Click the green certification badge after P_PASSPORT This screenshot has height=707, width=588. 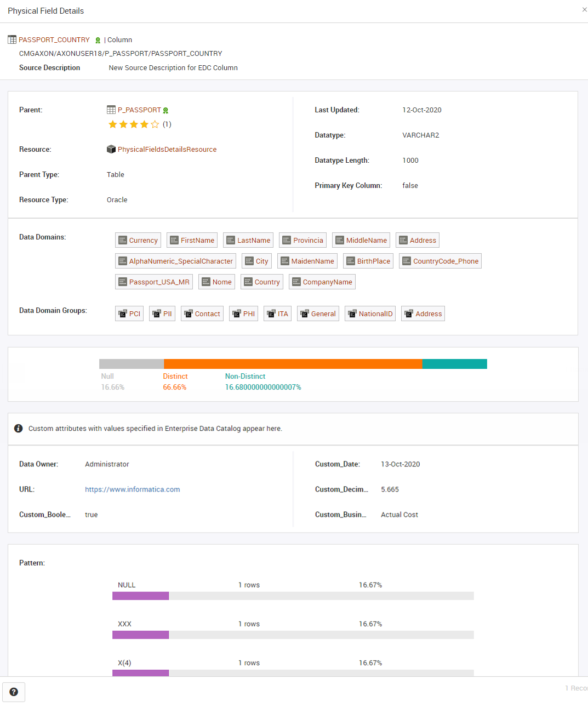pyautogui.click(x=165, y=111)
